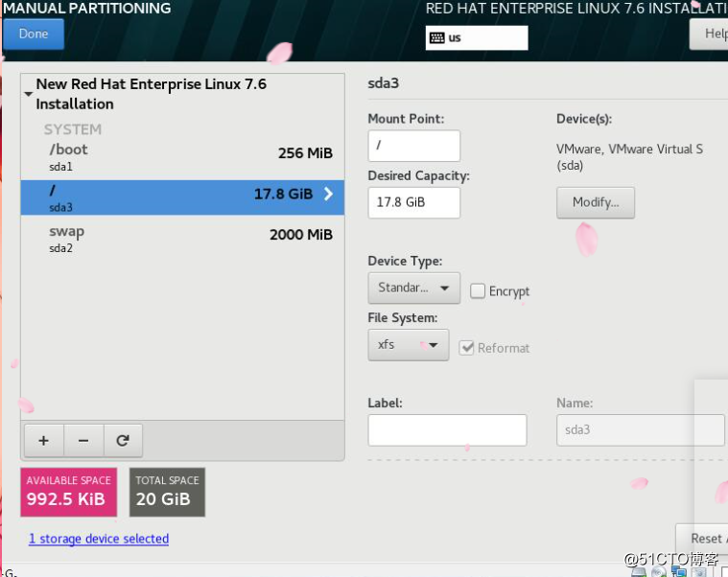Click the Label input field
The image size is (728, 577).
coord(447,430)
